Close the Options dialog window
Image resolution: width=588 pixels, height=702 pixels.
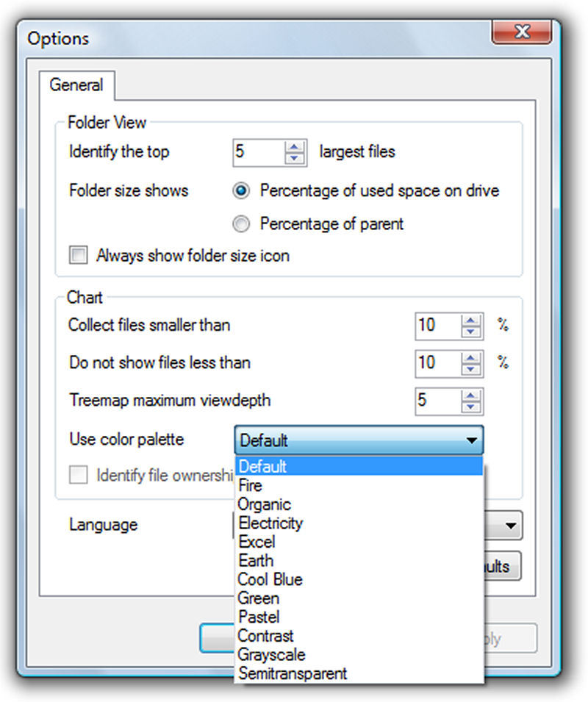(x=522, y=32)
